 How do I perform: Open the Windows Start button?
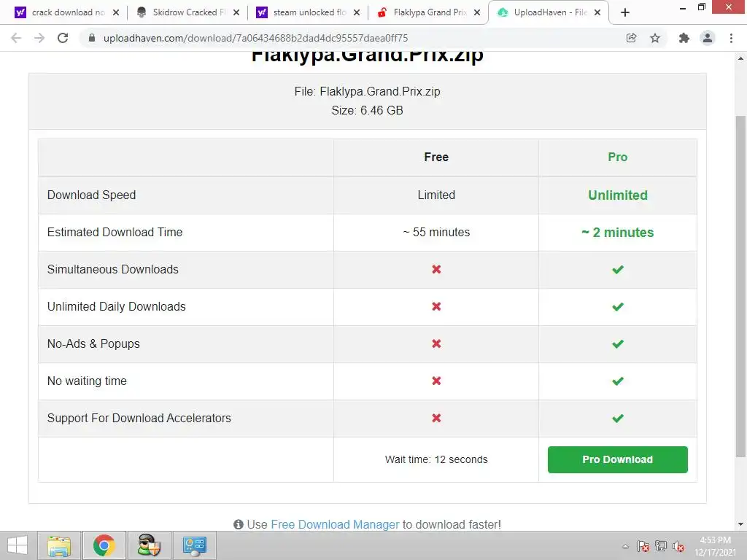pos(18,545)
